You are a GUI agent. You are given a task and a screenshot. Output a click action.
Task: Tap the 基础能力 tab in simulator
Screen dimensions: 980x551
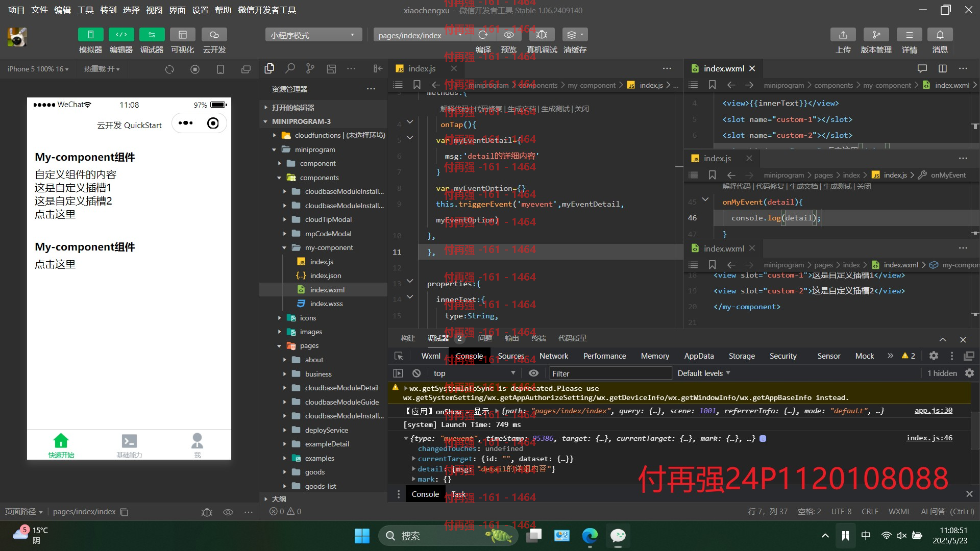[129, 445]
